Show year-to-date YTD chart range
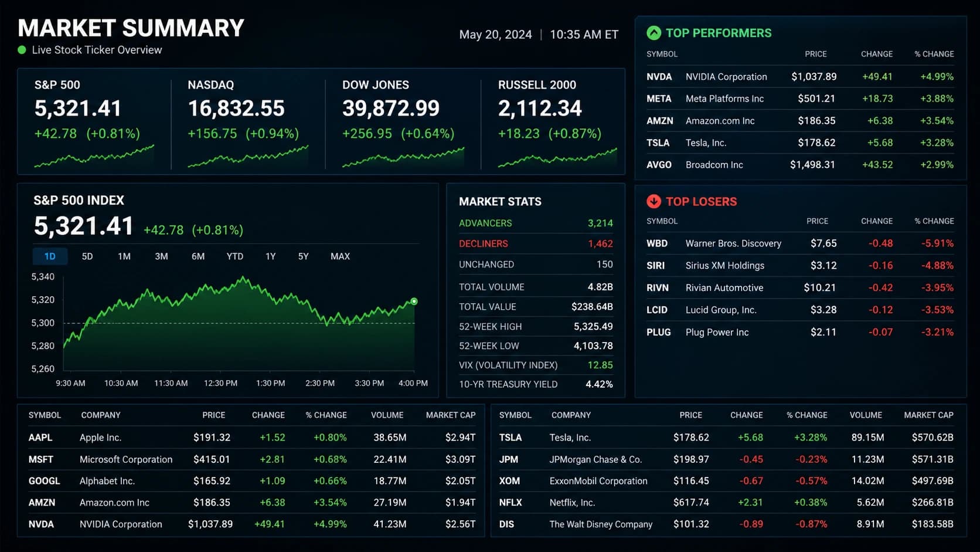The image size is (980, 552). tap(235, 256)
